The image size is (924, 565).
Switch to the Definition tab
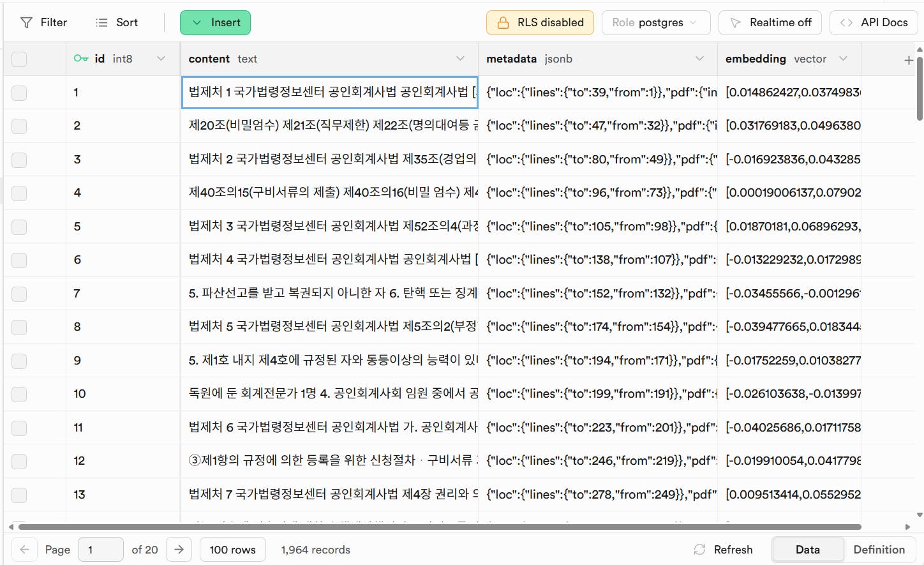879,550
